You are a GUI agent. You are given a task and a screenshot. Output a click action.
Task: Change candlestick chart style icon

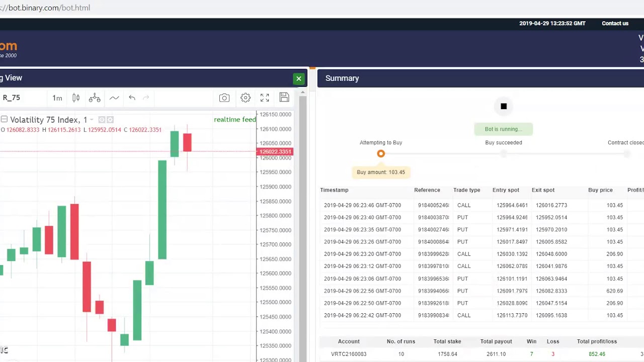coord(76,98)
